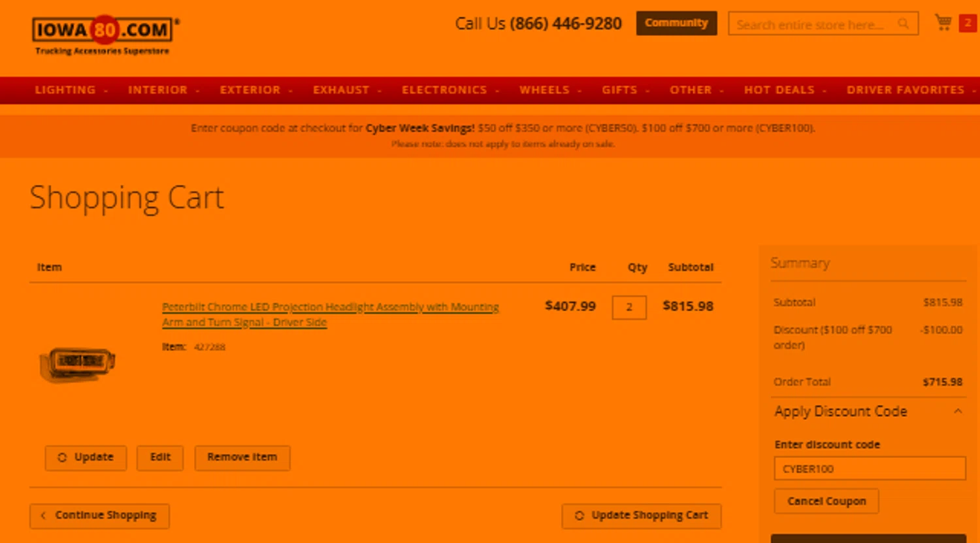Click the Summary heading
980x543 pixels.
pos(800,263)
